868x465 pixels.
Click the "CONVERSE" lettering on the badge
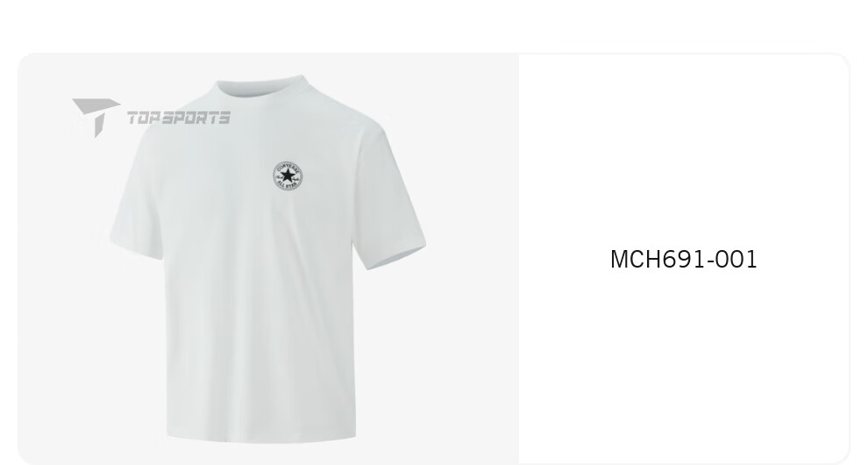click(288, 167)
